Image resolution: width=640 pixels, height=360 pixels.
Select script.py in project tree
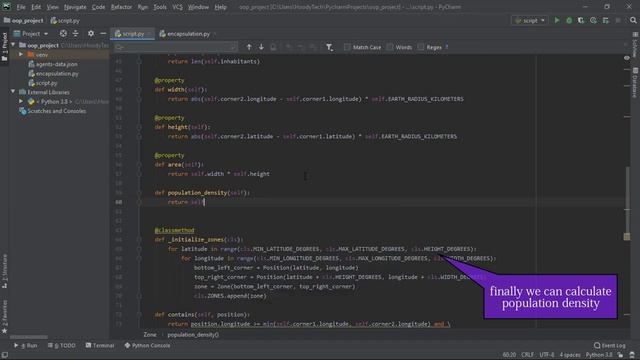(x=43, y=83)
